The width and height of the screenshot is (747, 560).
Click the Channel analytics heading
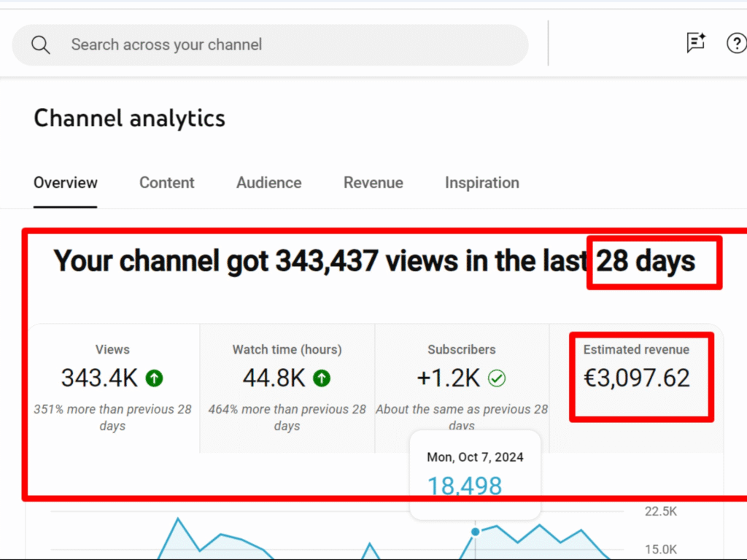(x=129, y=118)
